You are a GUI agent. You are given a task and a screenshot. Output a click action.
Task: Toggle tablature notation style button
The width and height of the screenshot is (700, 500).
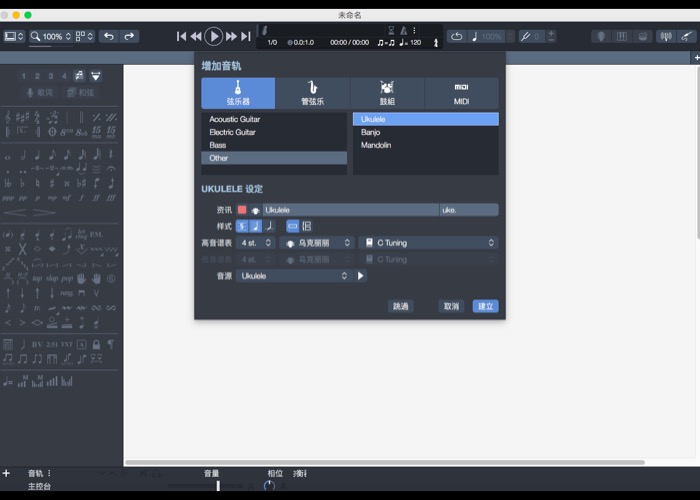tap(256, 226)
